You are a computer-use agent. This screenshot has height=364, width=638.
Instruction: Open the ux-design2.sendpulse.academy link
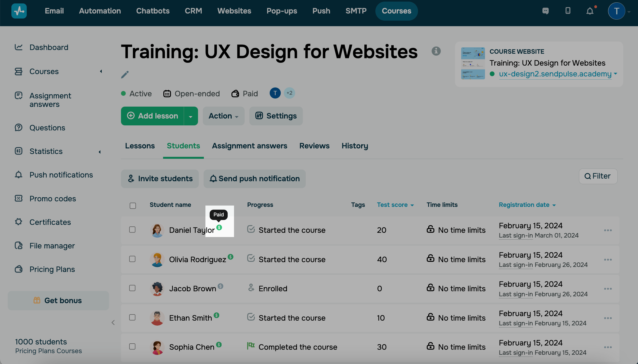pyautogui.click(x=555, y=74)
